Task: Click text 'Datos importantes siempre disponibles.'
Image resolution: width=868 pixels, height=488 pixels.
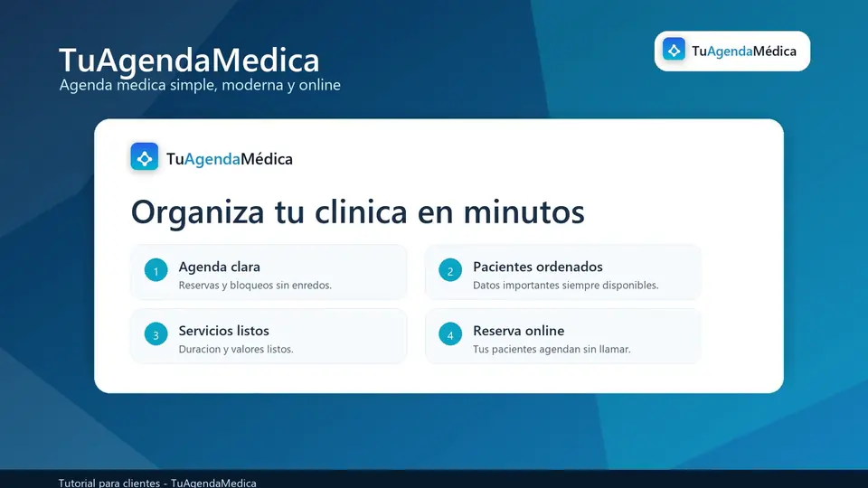Action: coord(566,286)
